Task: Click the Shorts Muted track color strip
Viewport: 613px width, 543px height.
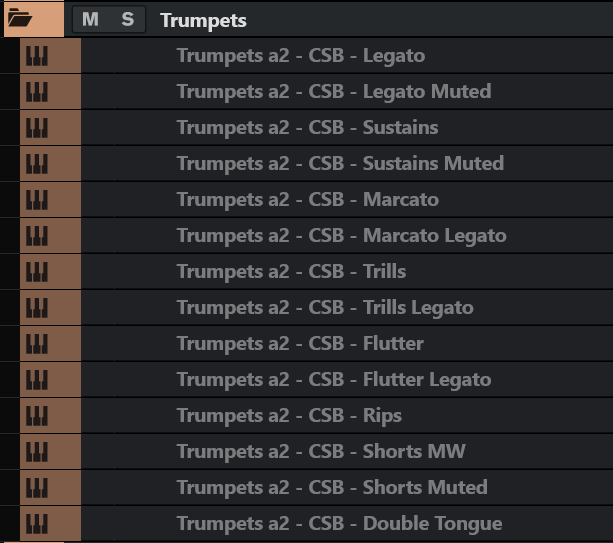Action: coord(66,488)
